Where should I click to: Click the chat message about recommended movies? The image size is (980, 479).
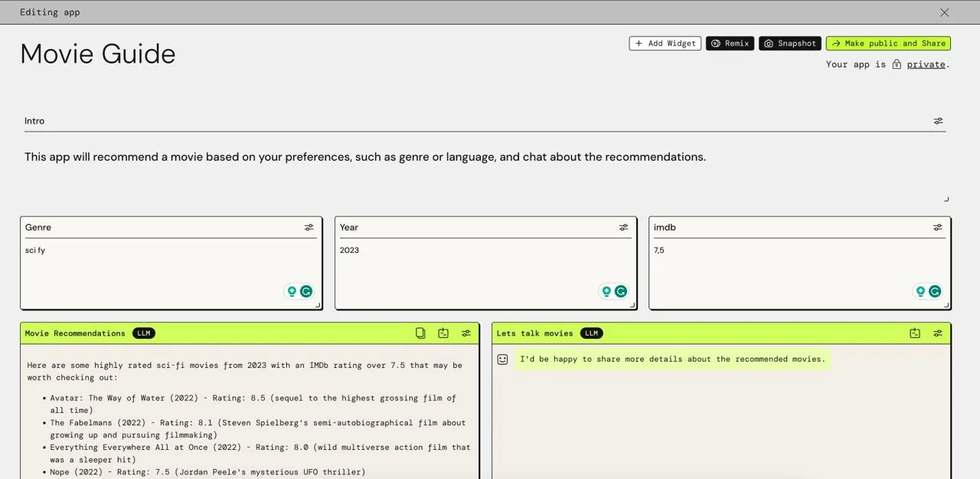(x=673, y=359)
